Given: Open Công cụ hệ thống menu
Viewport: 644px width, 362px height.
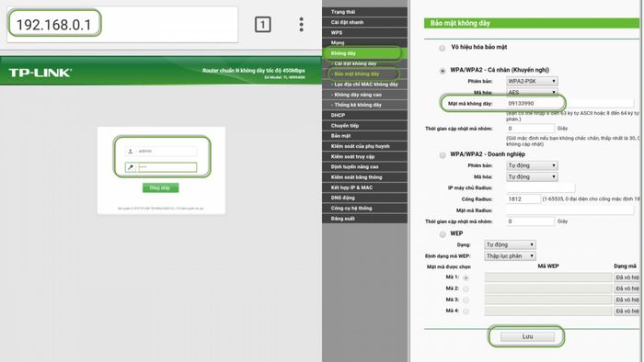Looking at the screenshot, I should [x=364, y=209].
